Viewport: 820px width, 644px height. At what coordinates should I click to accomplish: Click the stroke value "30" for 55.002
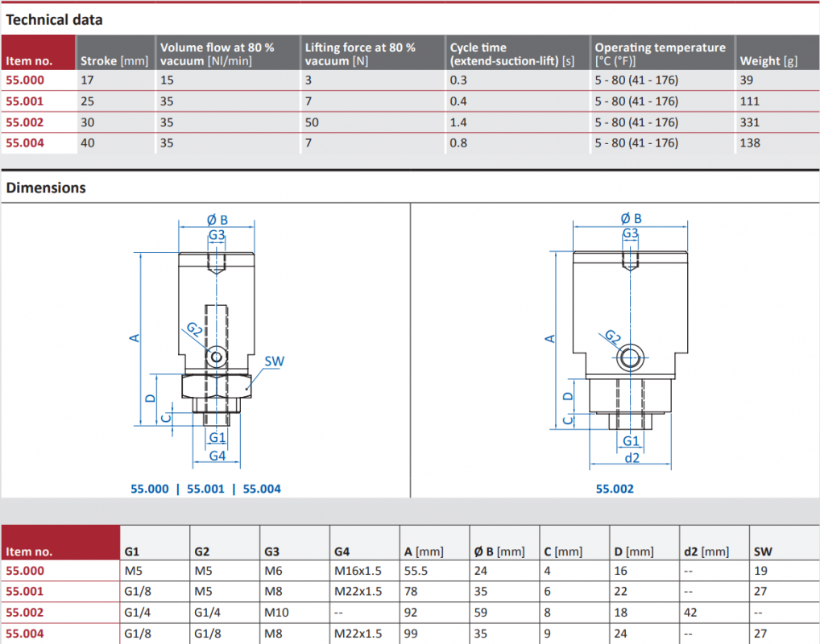coord(87,122)
